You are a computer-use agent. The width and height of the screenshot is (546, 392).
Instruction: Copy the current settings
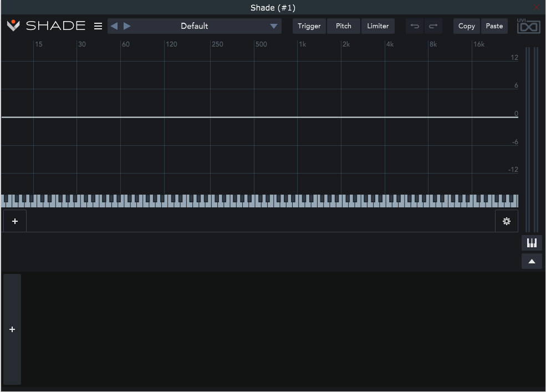[x=467, y=26]
